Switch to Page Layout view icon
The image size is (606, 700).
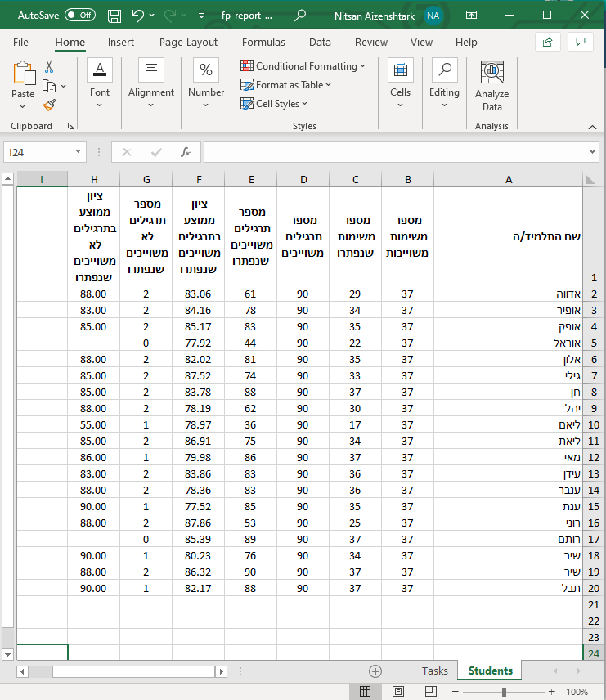[x=398, y=692]
